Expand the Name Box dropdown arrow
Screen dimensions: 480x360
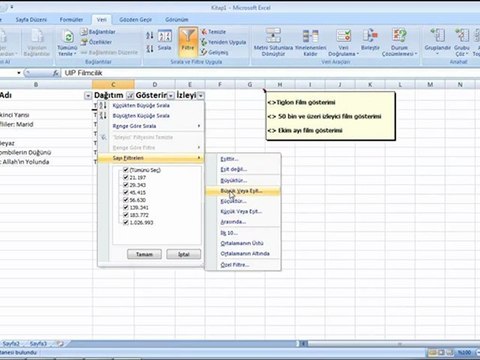pyautogui.click(x=19, y=73)
